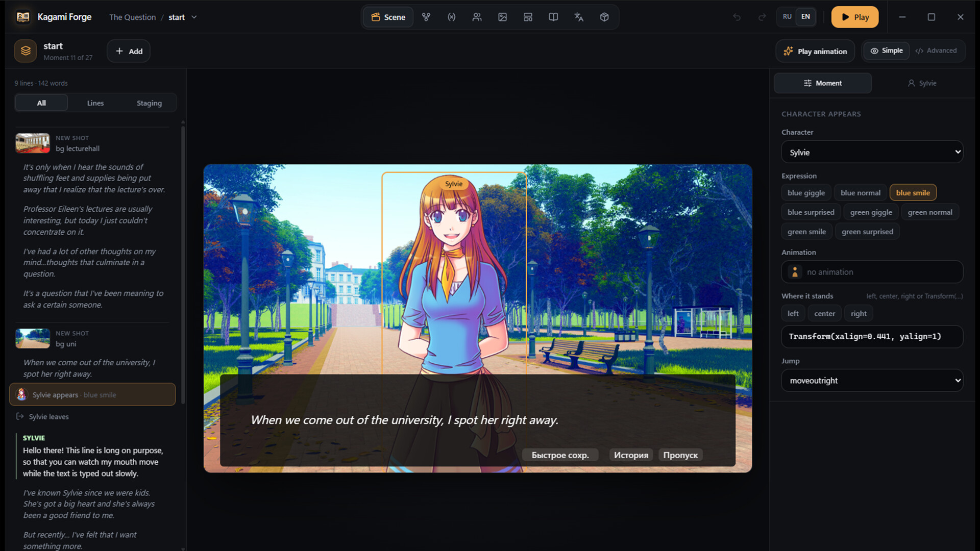The width and height of the screenshot is (980, 551).
Task: Expand the start label dropdown chevron
Action: click(194, 17)
